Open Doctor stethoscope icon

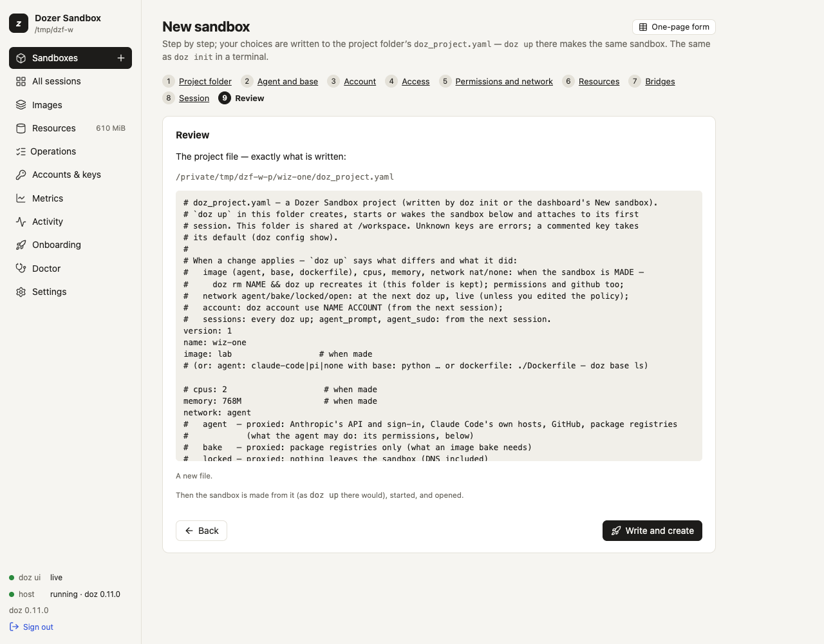pyautogui.click(x=21, y=269)
